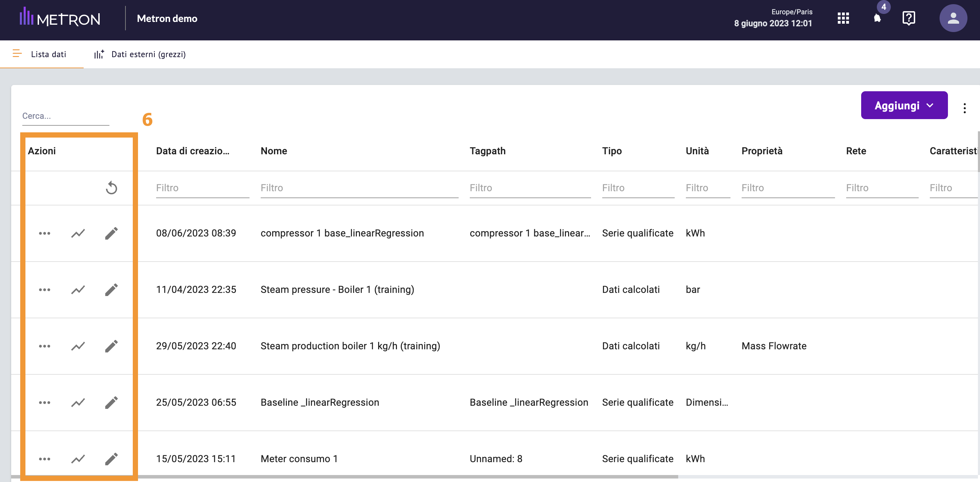Select the kg/h unit cell
The height and width of the screenshot is (482, 980).
(x=695, y=346)
